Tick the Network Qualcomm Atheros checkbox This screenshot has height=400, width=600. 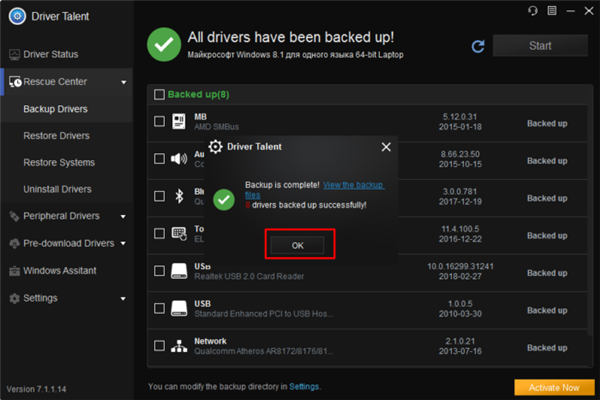pyautogui.click(x=159, y=346)
